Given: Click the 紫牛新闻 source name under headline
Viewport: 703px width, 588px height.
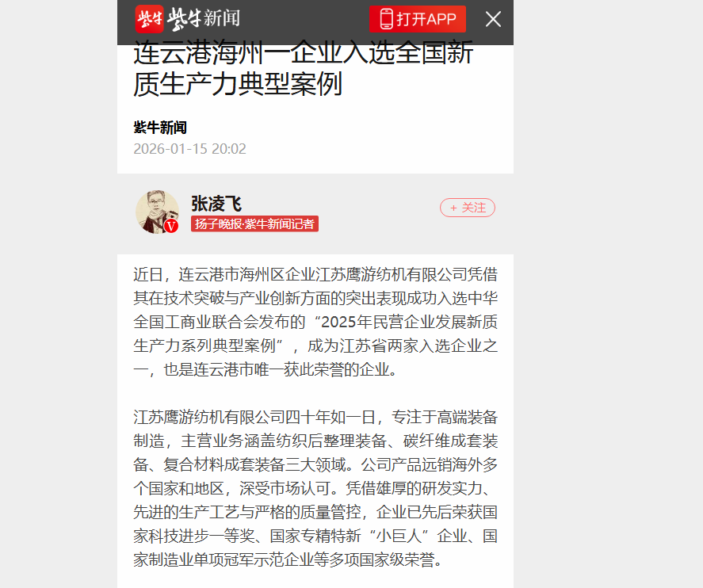Looking at the screenshot, I should [160, 128].
